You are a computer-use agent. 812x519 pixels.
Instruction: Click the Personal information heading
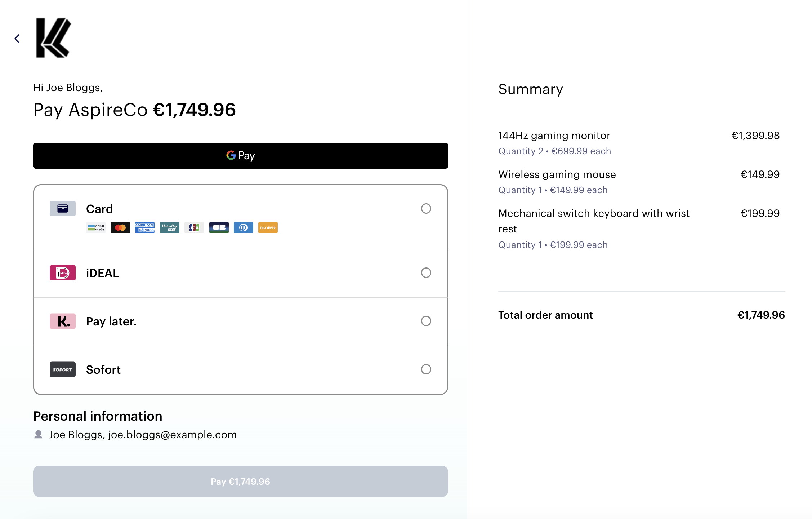tap(98, 416)
